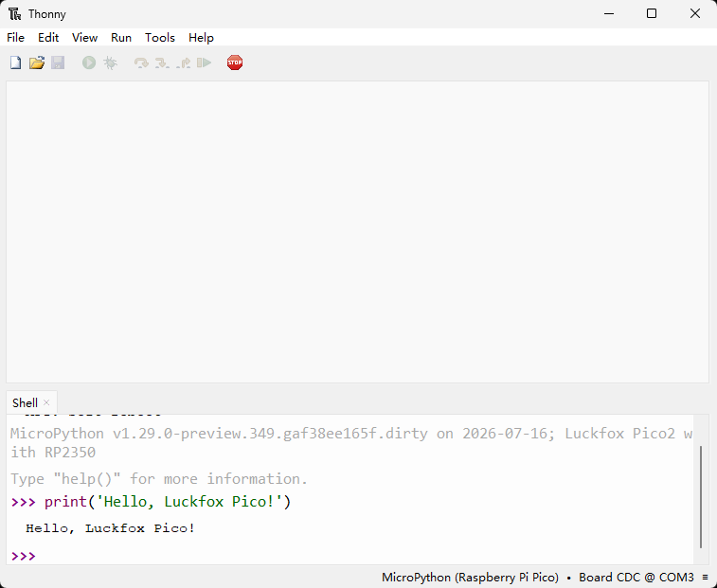This screenshot has width=717, height=588.
Task: Open the Edit menu
Action: tap(48, 38)
